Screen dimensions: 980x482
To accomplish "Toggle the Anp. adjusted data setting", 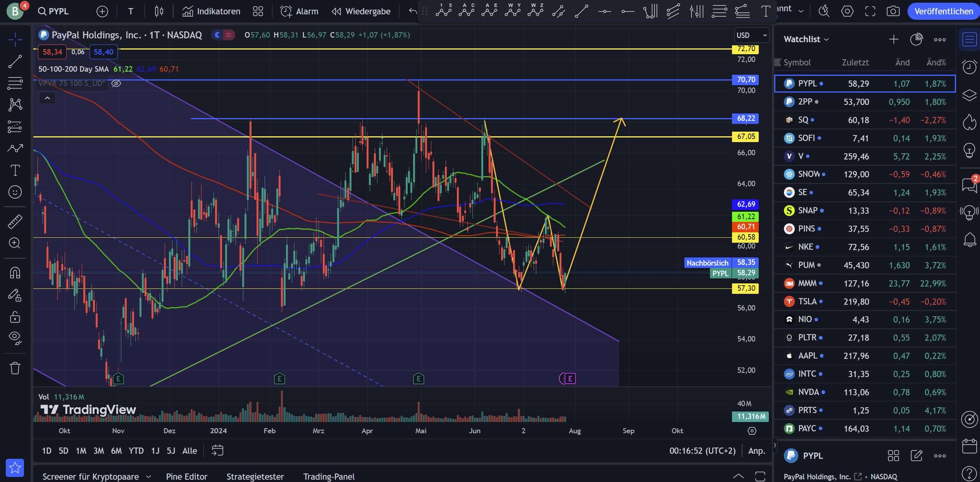I will [x=756, y=451].
